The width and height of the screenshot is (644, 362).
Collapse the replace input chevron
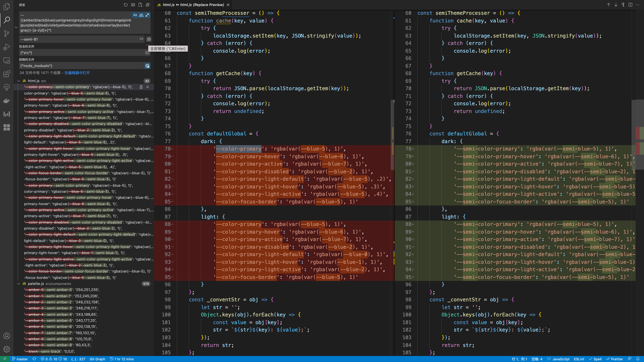click(16, 27)
